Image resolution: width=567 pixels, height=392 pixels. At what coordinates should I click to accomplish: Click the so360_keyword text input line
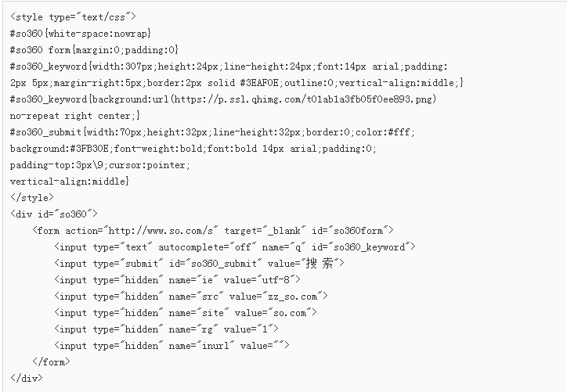pyautogui.click(x=235, y=247)
